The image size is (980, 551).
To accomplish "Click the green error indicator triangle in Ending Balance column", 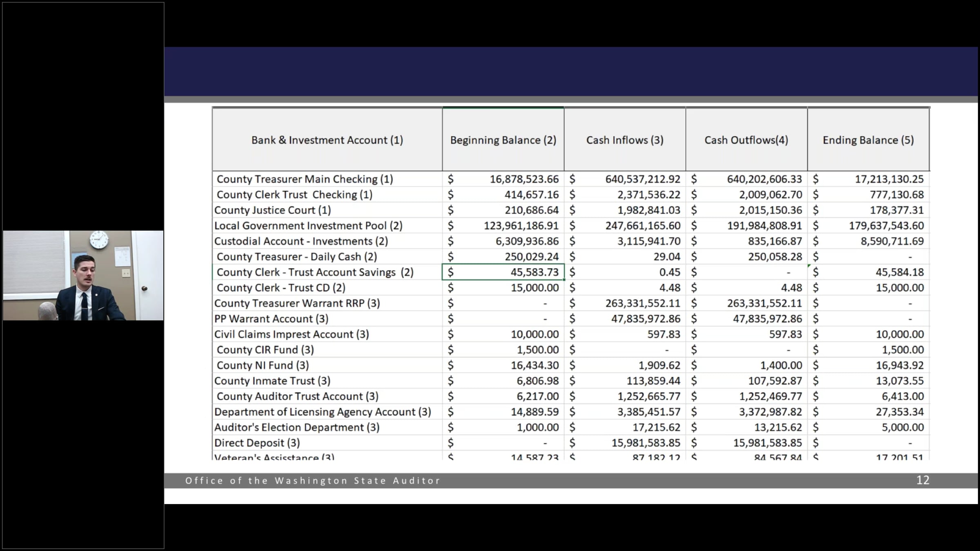I will (809, 266).
